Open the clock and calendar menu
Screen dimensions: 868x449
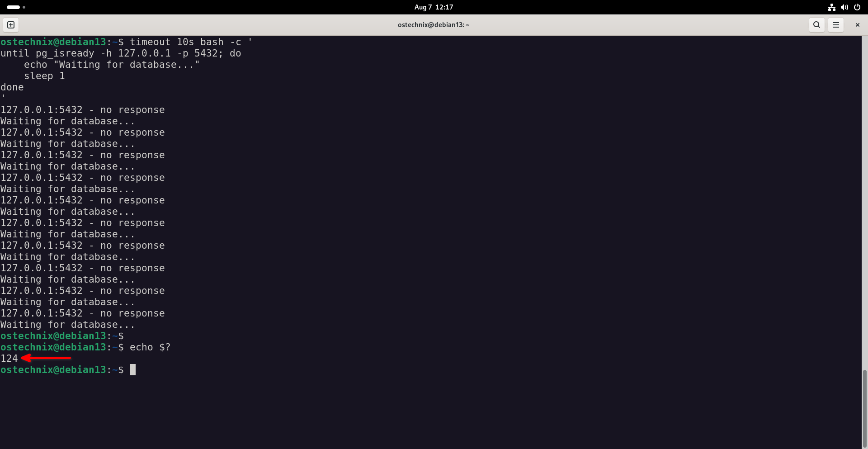[434, 7]
